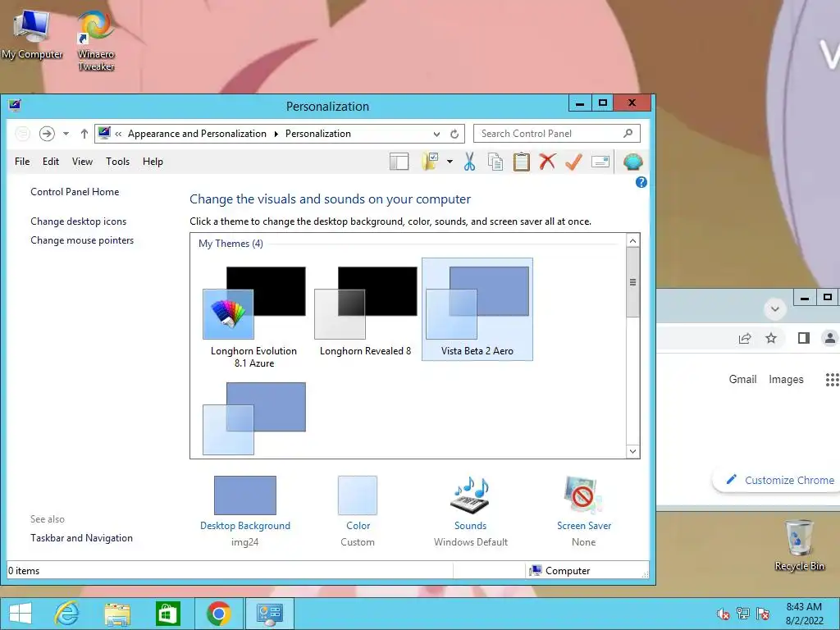
Task: Bookmark page with Chrome star icon
Action: pos(771,338)
